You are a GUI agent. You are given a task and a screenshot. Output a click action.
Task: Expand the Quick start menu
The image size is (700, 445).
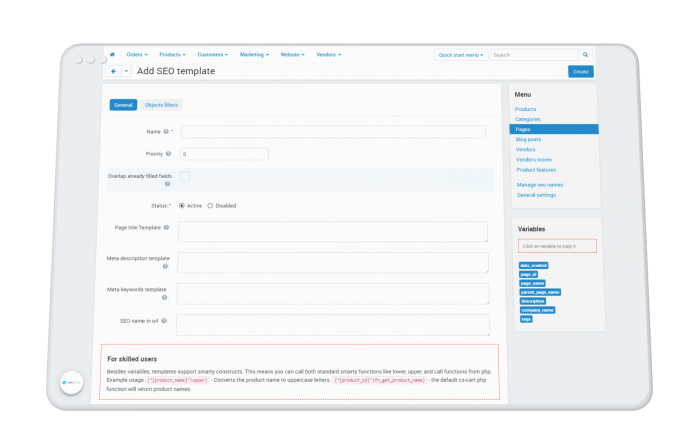[x=461, y=55]
